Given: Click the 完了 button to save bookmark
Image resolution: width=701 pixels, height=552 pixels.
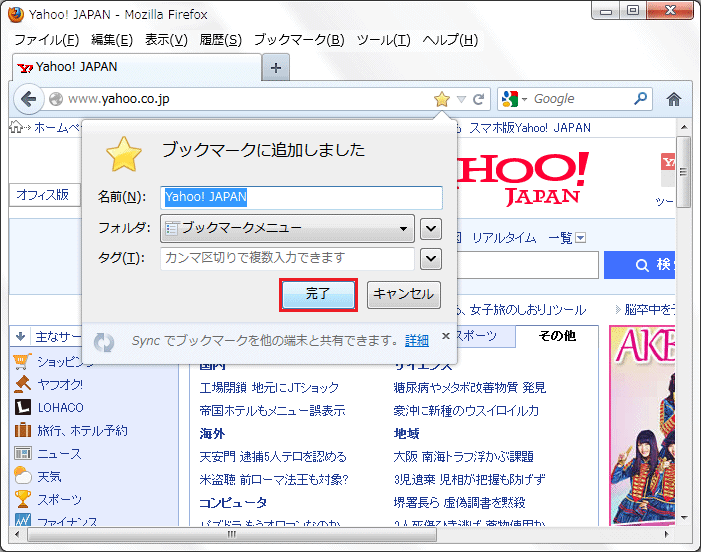Looking at the screenshot, I should pyautogui.click(x=318, y=294).
